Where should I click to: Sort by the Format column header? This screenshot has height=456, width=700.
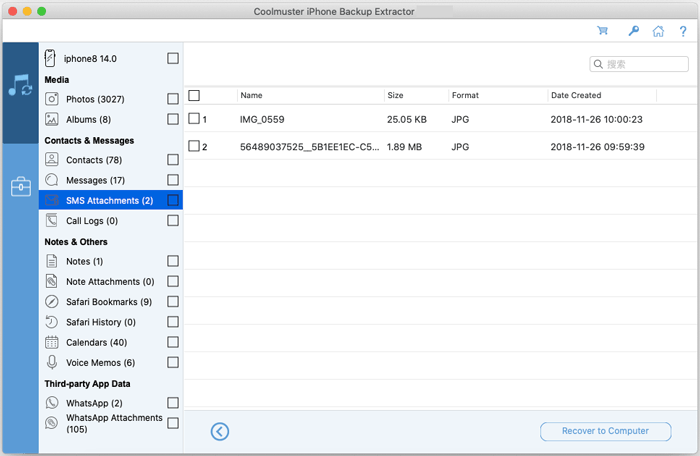(x=465, y=95)
